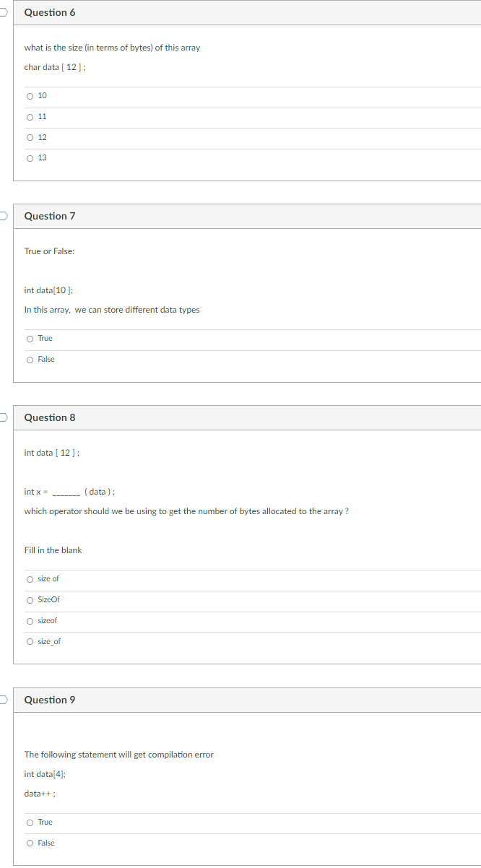
Task: Click the marker beside Question 7
Action: click(x=2, y=216)
